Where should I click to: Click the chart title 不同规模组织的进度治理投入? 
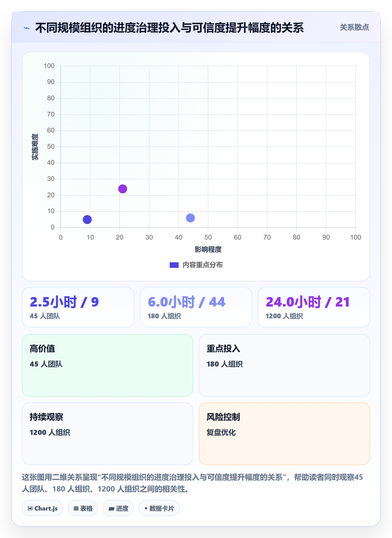coord(169,28)
